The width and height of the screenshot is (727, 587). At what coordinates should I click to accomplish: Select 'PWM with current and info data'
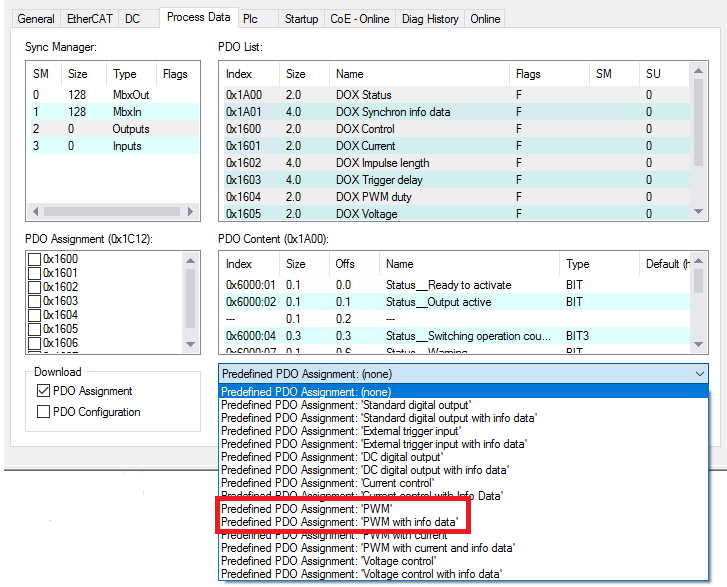click(x=463, y=548)
